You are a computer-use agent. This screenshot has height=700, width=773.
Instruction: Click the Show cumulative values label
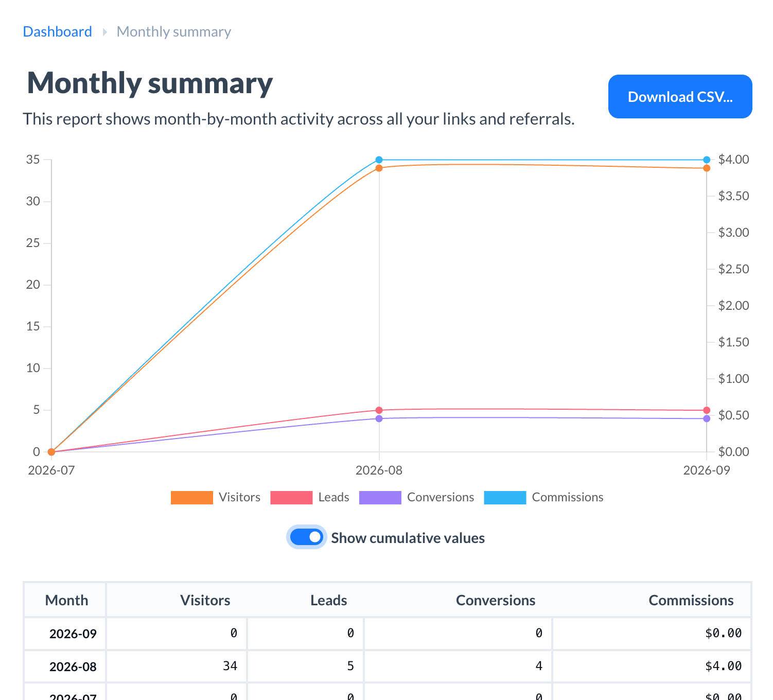pyautogui.click(x=408, y=538)
